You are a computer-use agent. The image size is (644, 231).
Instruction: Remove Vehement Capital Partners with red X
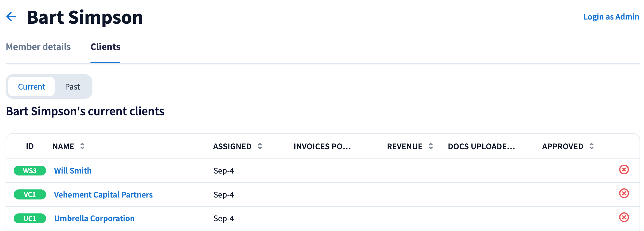coord(624,193)
